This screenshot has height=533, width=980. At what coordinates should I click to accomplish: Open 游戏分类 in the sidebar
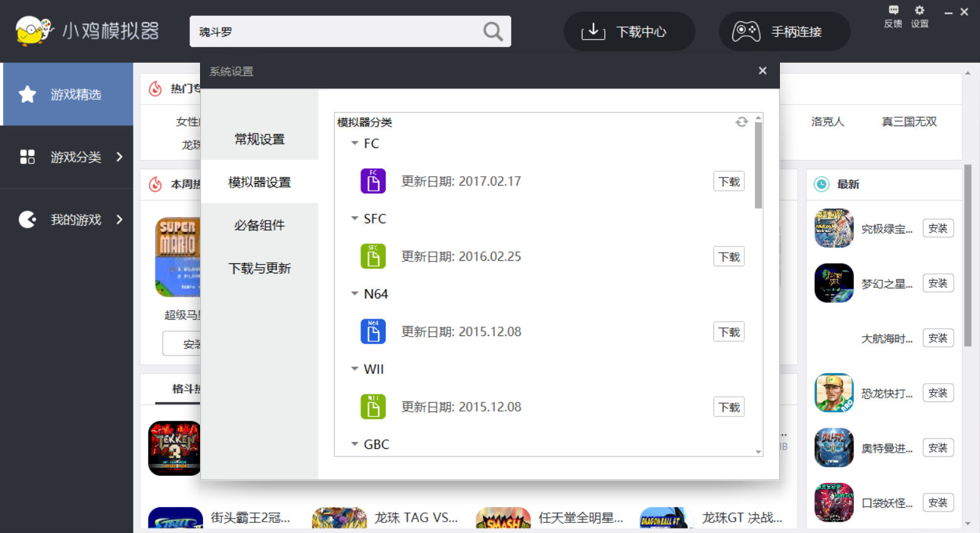point(66,157)
